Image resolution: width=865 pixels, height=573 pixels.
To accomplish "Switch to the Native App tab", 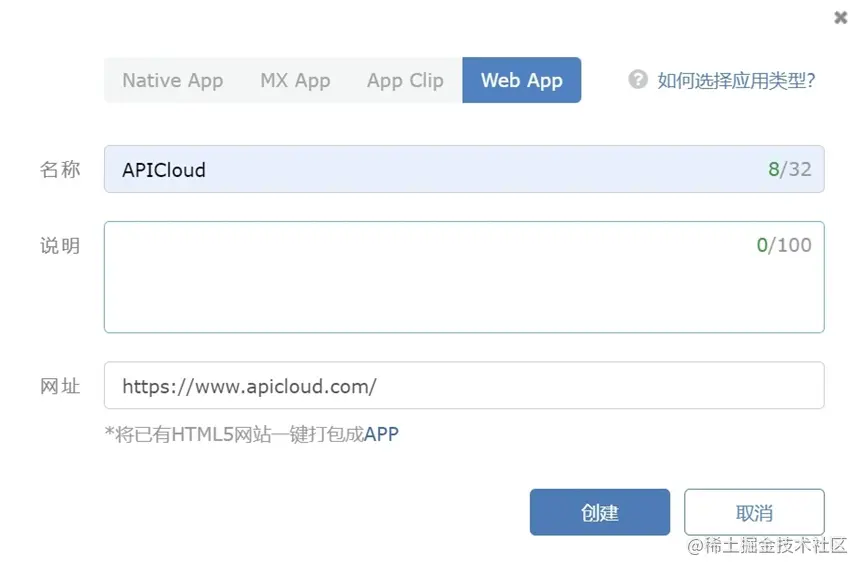I will coord(173,80).
